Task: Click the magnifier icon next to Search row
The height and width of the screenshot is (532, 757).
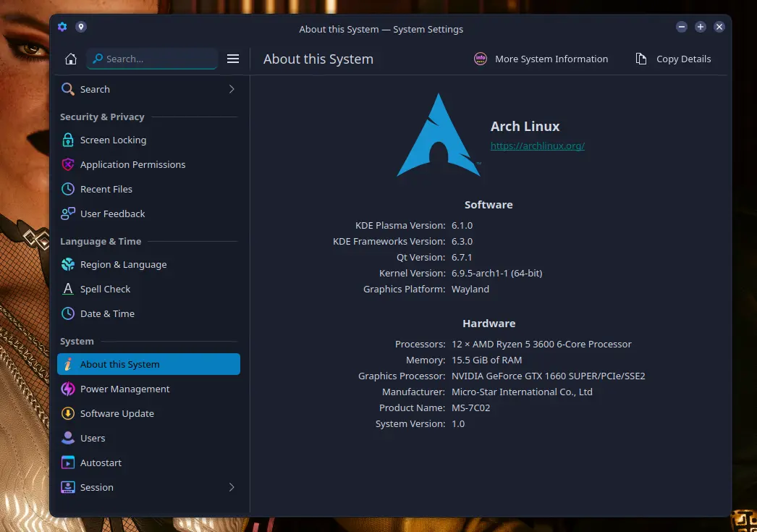Action: coord(68,89)
